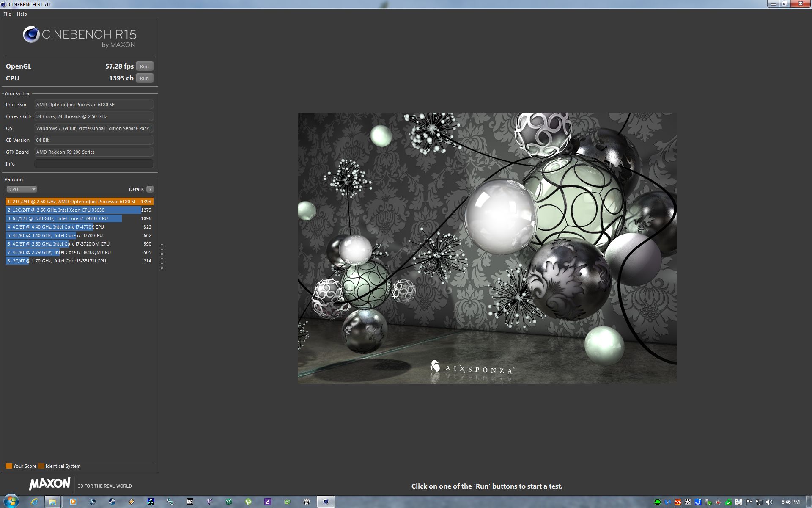Viewport: 812px width, 508px height.
Task: Expand the Details arrow in Ranking
Action: click(150, 189)
